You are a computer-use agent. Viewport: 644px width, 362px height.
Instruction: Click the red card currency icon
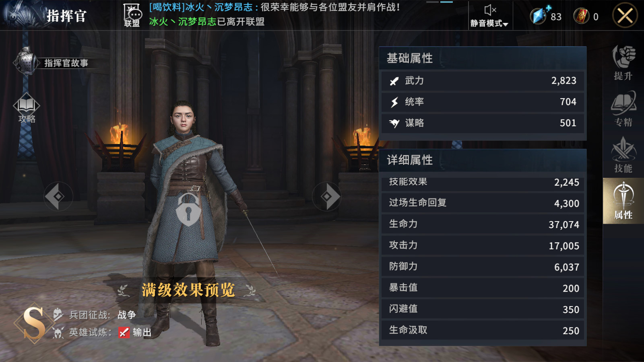click(582, 16)
